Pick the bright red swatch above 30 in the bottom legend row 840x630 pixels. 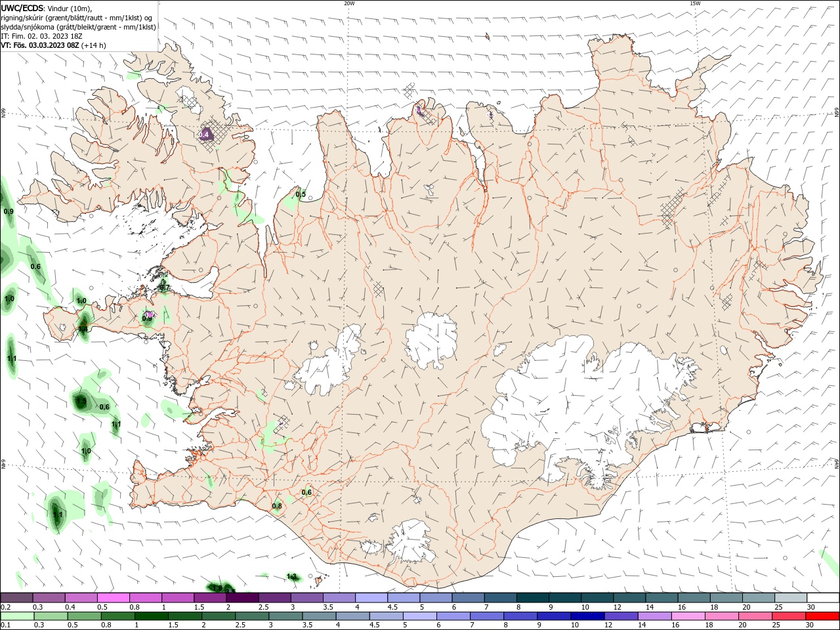tap(823, 616)
